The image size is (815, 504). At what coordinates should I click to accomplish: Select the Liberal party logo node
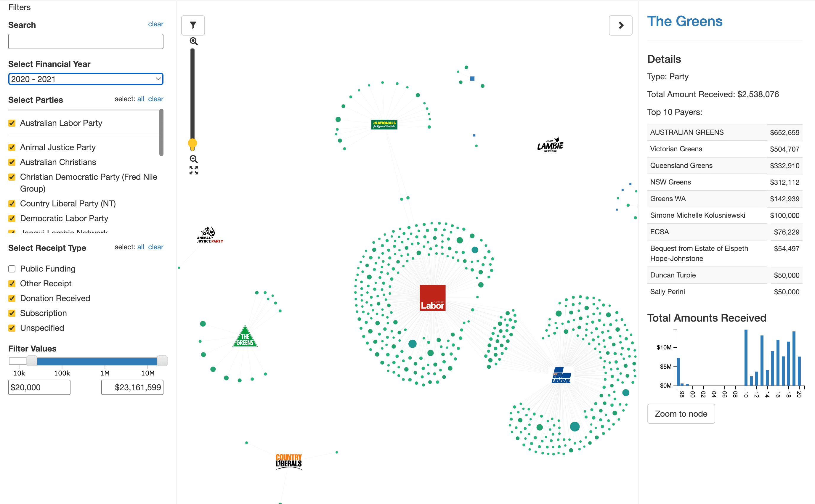coord(561,375)
